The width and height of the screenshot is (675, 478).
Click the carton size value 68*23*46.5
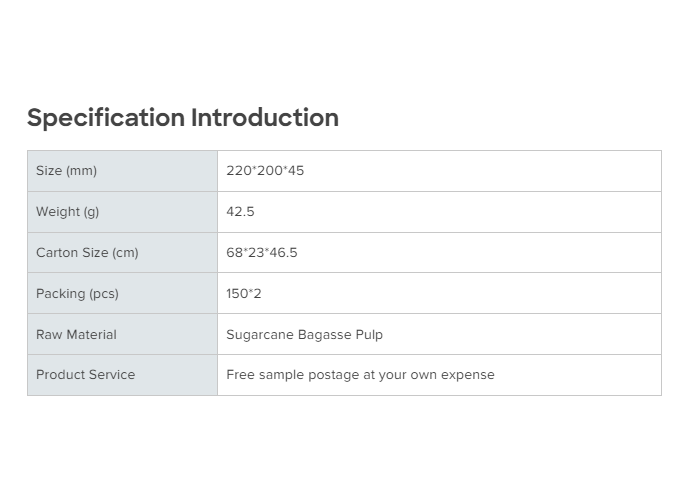pos(262,253)
